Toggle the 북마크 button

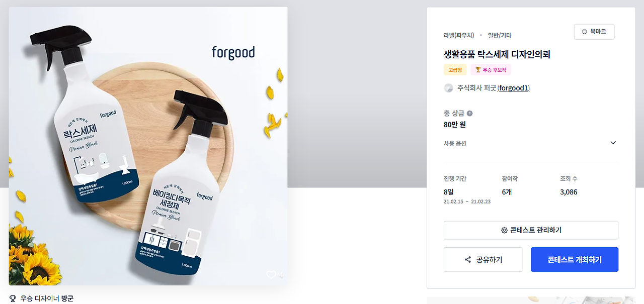(594, 32)
